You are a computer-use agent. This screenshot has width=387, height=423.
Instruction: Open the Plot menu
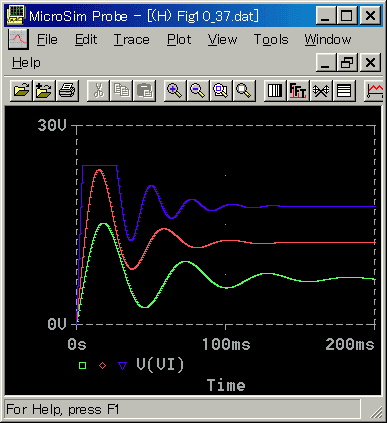coord(179,40)
